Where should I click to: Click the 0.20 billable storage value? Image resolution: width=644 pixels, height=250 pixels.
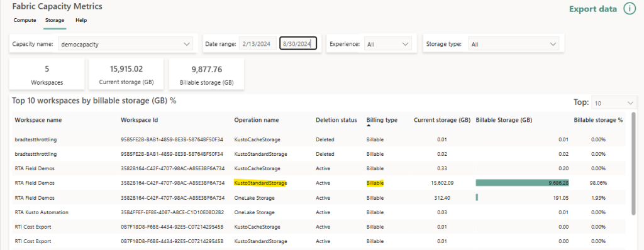tap(563, 168)
